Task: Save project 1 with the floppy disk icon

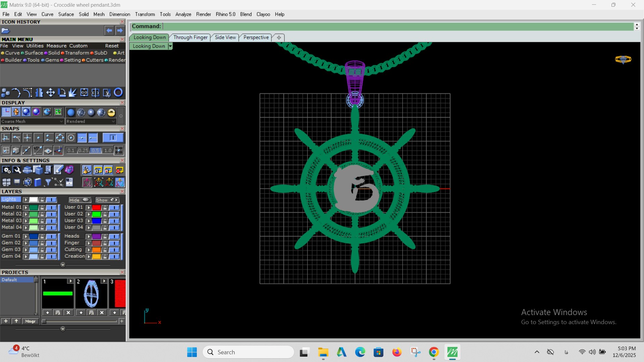Action: pos(58,312)
